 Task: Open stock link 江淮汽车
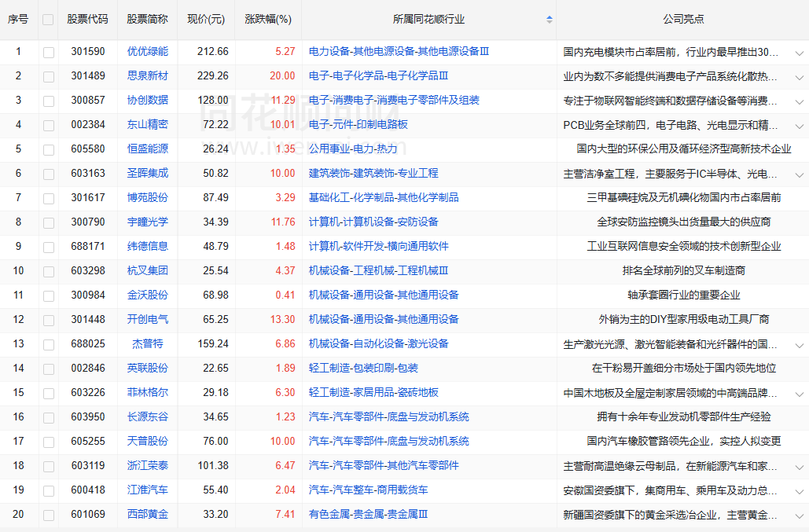[x=148, y=490]
